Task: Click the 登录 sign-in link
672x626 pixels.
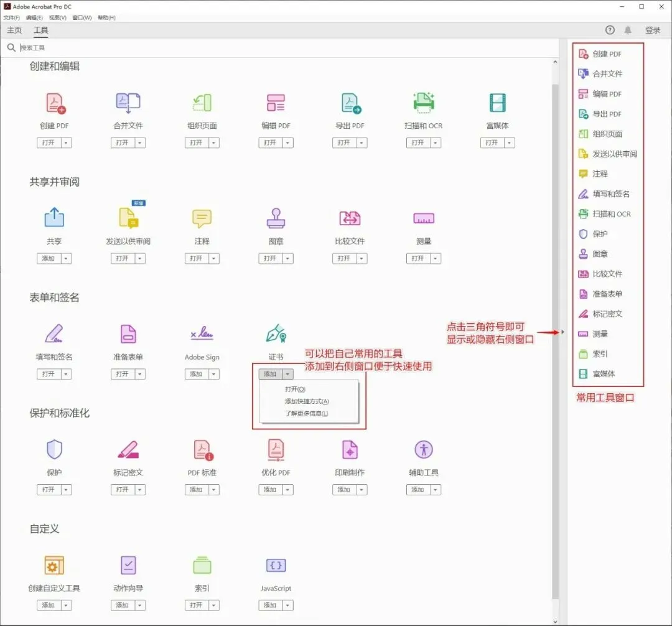Action: [x=653, y=30]
